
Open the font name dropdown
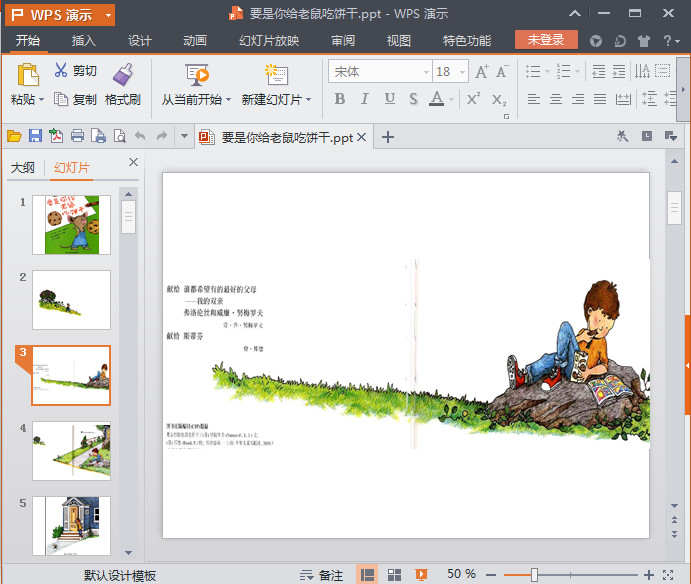(x=426, y=72)
